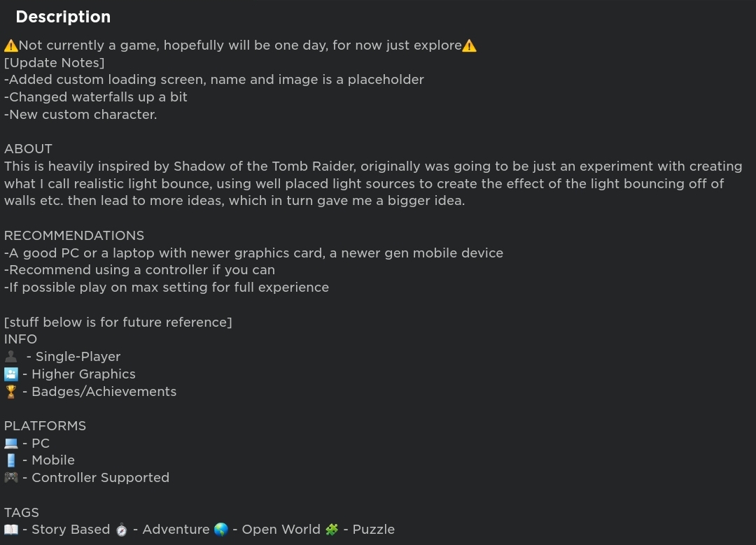The height and width of the screenshot is (545, 756).
Task: Click the ABOUT section heading
Action: pyautogui.click(x=28, y=149)
